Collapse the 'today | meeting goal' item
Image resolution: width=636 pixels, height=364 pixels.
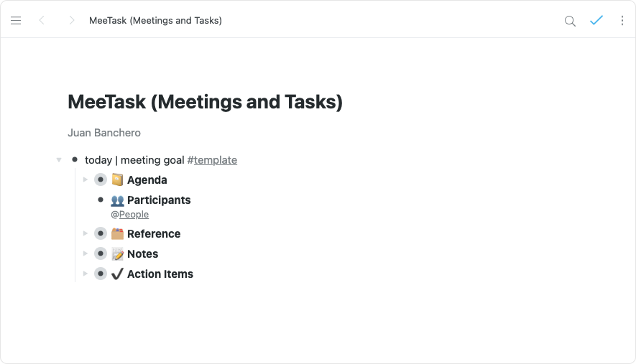pyautogui.click(x=59, y=159)
